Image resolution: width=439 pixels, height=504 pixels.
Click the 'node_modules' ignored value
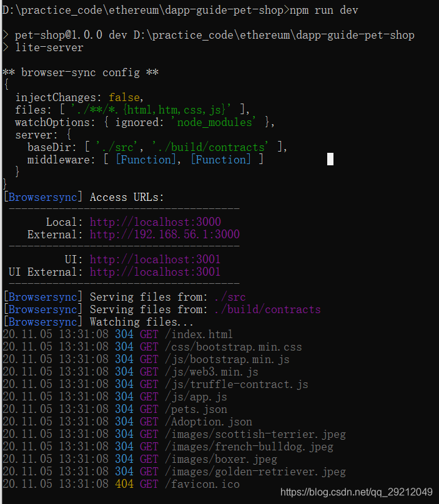point(213,122)
